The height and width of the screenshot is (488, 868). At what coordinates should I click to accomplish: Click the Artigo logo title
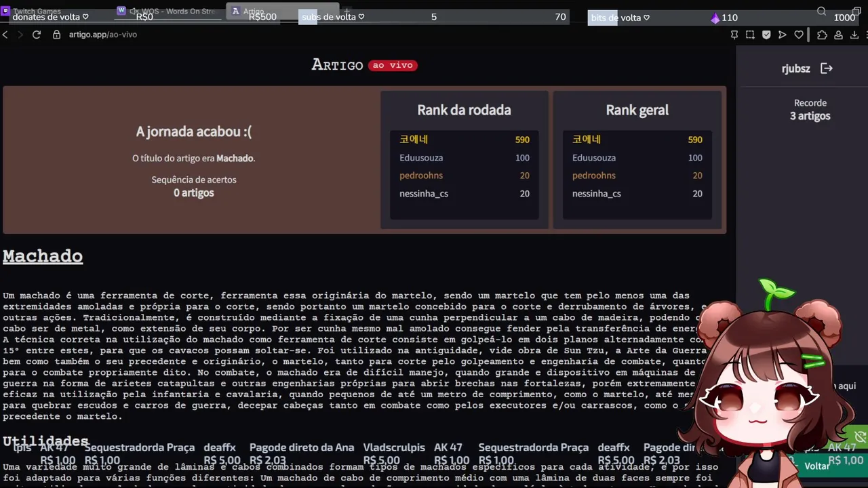tap(337, 65)
